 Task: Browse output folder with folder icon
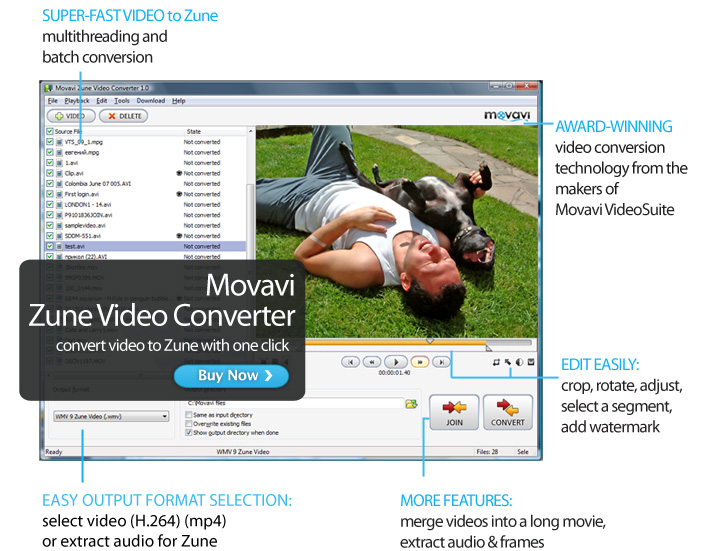pos(411,403)
